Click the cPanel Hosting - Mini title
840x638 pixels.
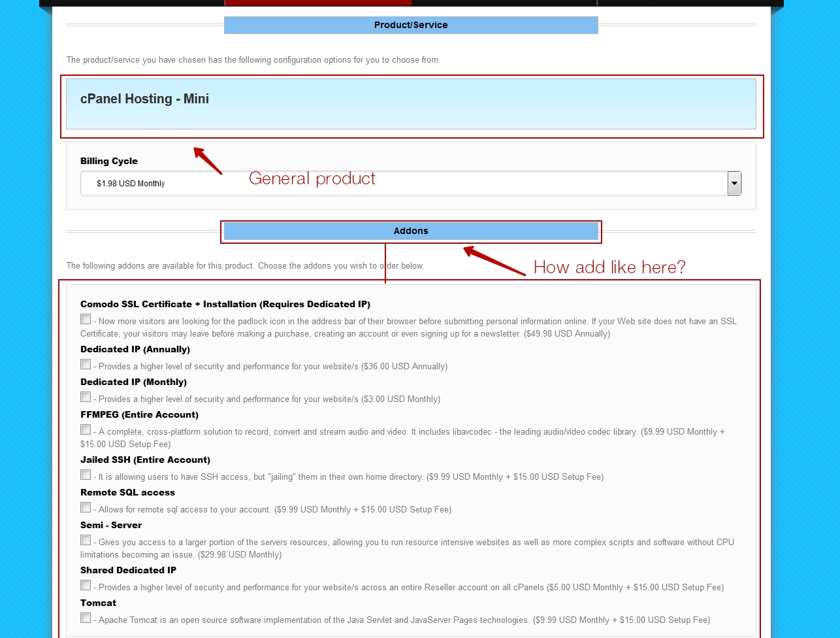(x=144, y=99)
